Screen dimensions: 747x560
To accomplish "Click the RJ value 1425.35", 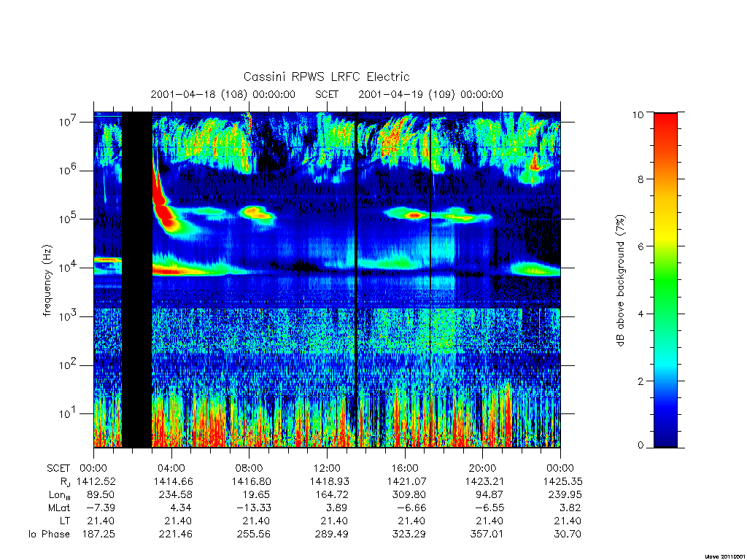I will (562, 481).
